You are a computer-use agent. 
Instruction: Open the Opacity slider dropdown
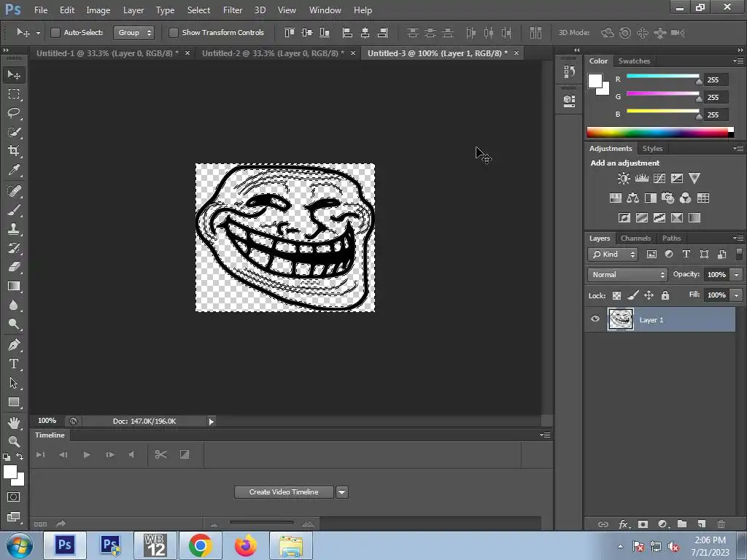(x=737, y=275)
